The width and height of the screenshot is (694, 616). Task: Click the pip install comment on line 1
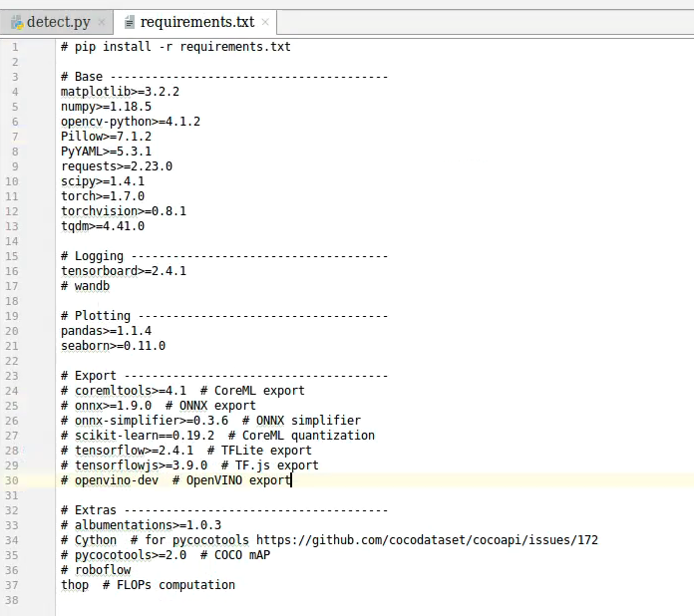tap(175, 47)
